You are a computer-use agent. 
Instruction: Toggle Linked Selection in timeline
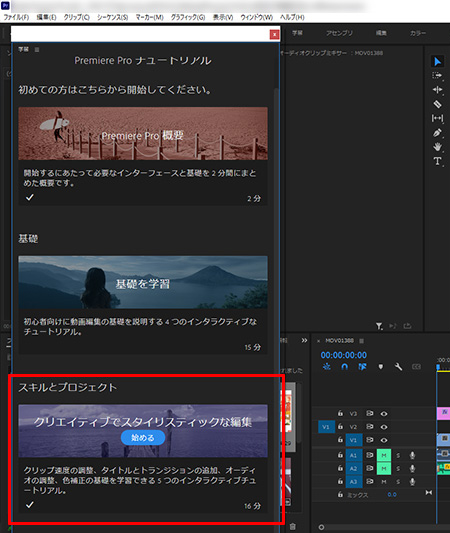click(362, 367)
